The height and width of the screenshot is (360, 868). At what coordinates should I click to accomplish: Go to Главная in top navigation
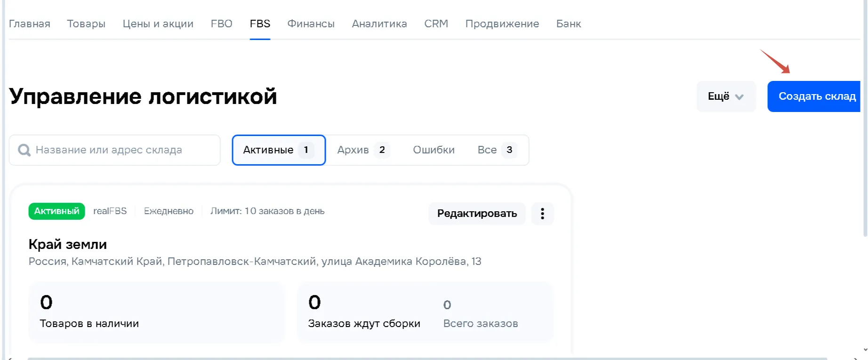(30, 24)
